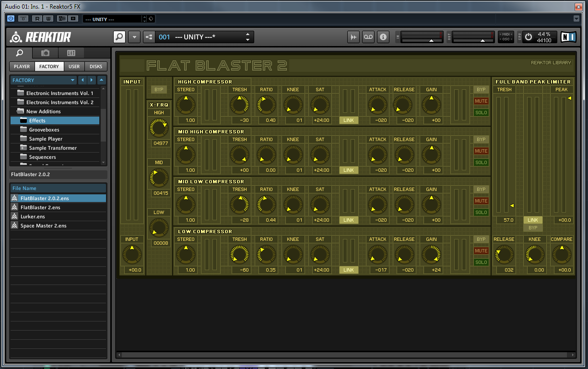The height and width of the screenshot is (369, 588).
Task: Toggle LINK in the Low Compressor
Action: 349,270
